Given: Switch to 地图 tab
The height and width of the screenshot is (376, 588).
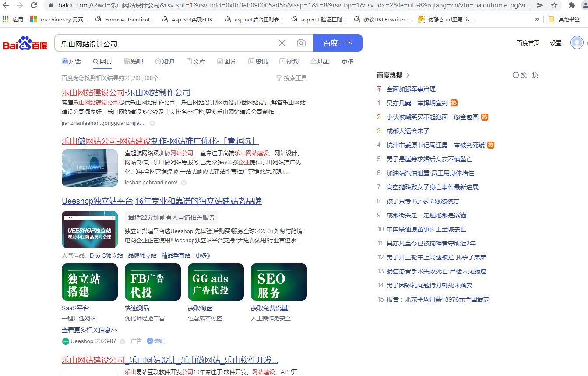Looking at the screenshot, I should tap(320, 61).
